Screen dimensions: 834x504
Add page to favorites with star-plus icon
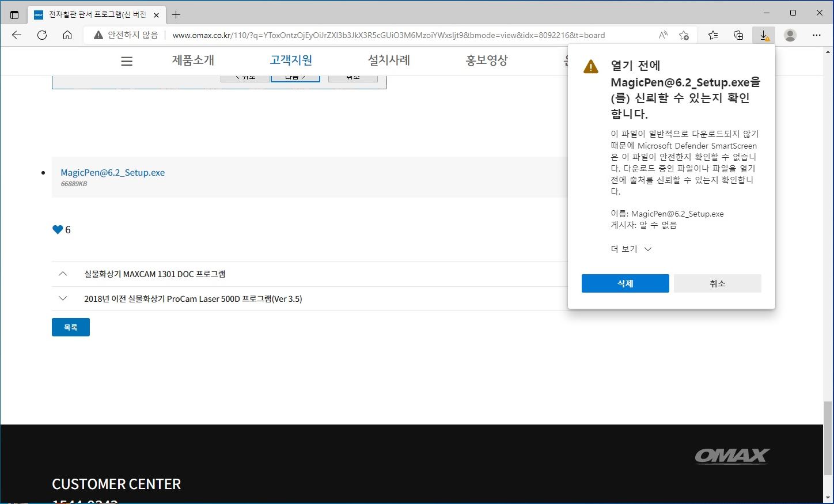pyautogui.click(x=684, y=35)
